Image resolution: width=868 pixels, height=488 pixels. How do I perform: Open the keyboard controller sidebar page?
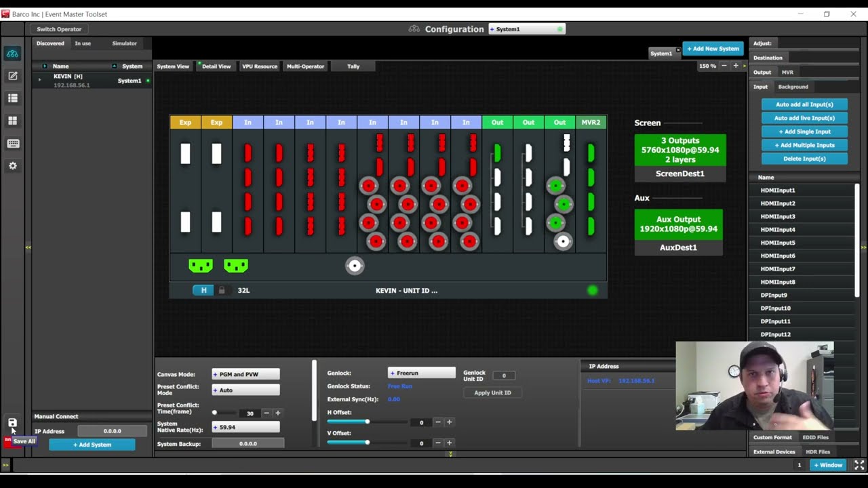(x=12, y=144)
